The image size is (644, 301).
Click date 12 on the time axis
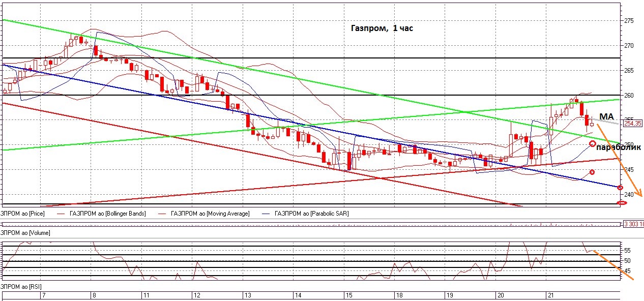[197, 295]
